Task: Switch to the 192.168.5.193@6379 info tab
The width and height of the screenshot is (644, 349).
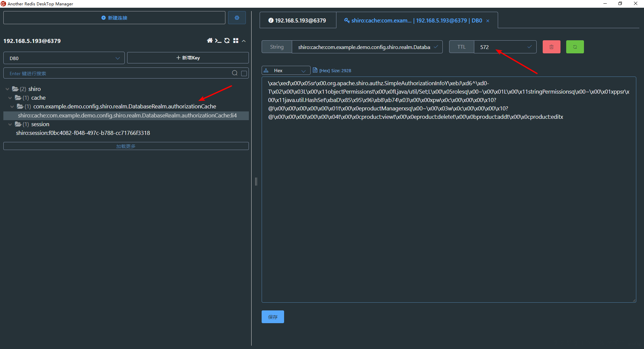Action: tap(298, 20)
